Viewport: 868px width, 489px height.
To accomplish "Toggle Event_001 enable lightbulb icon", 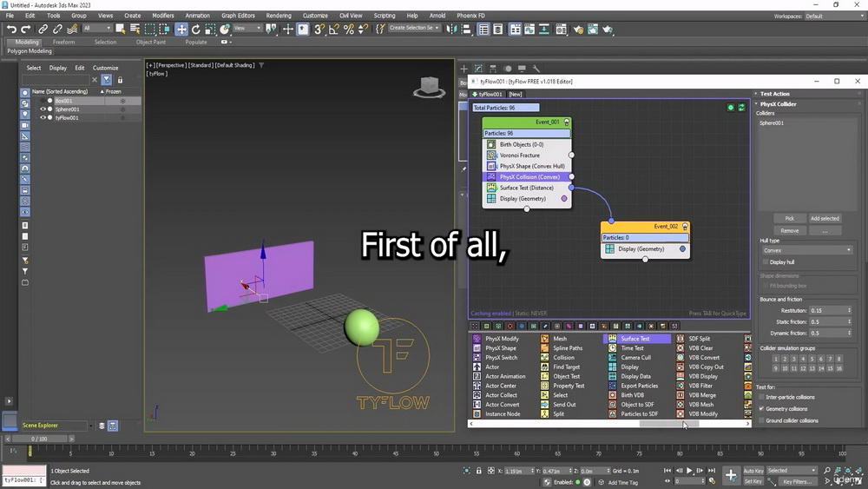I will point(566,122).
